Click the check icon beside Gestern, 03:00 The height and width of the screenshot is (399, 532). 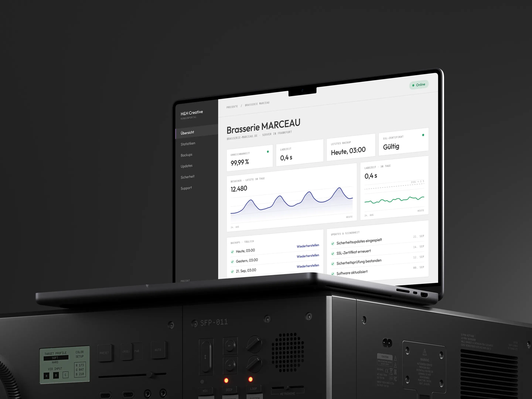click(232, 262)
